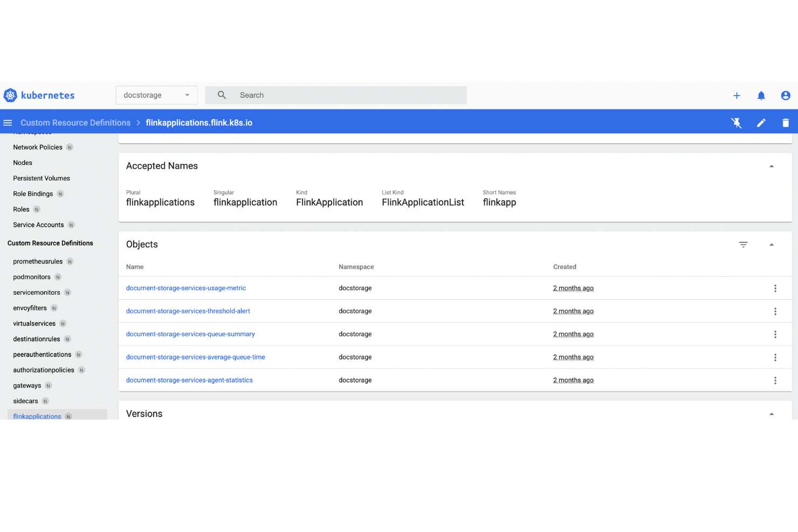The height and width of the screenshot is (532, 798).
Task: Collapse the Versions section
Action: click(772, 414)
